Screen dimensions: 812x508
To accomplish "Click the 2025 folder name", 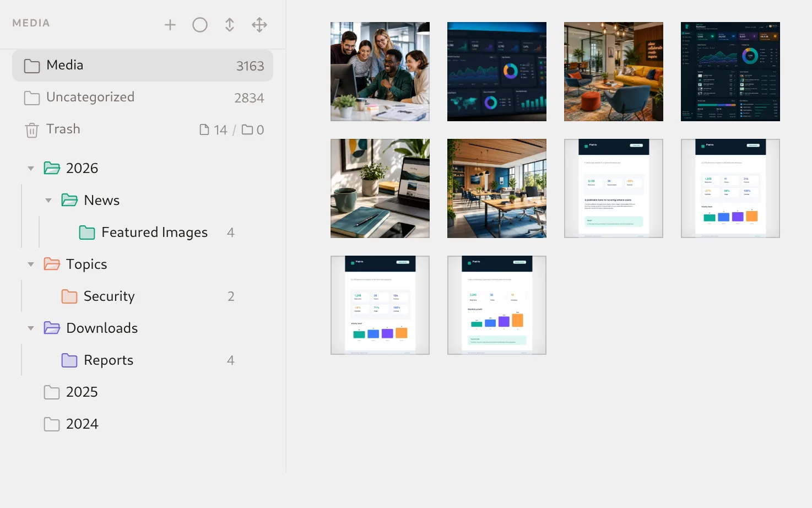I will click(x=82, y=392).
